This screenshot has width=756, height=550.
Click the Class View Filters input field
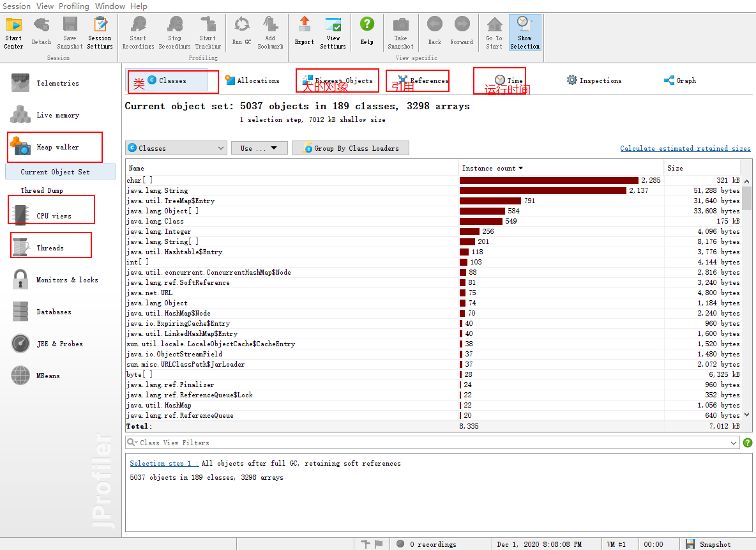(x=432, y=443)
